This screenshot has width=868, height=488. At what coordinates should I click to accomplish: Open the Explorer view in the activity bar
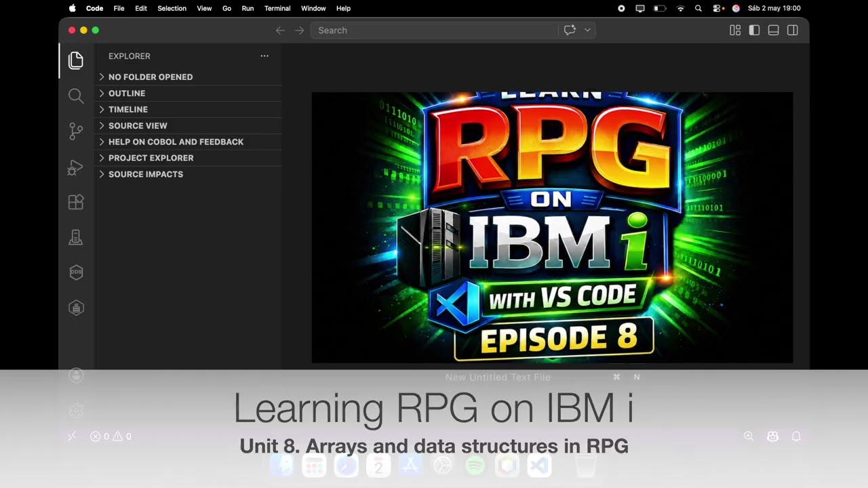[x=76, y=60]
